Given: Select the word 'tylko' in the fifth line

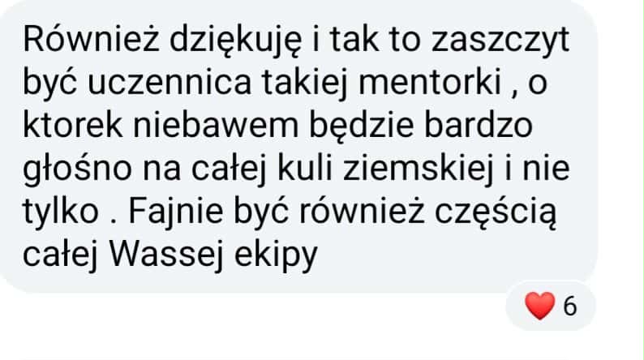Looking at the screenshot, I should [61, 212].
